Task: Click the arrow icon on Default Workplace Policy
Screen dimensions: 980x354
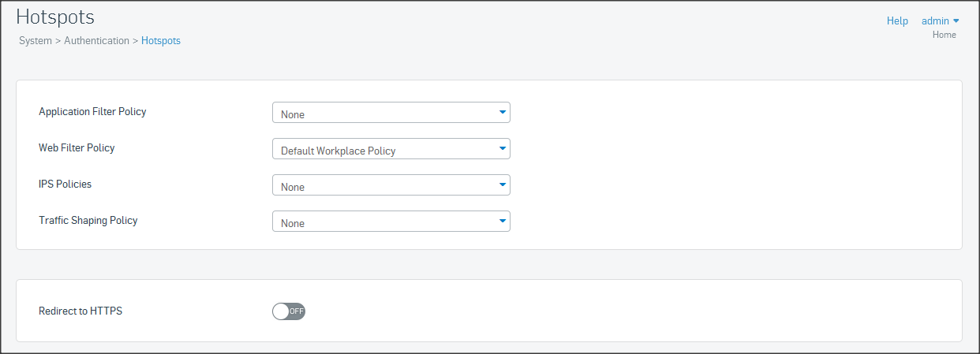Action: [503, 148]
